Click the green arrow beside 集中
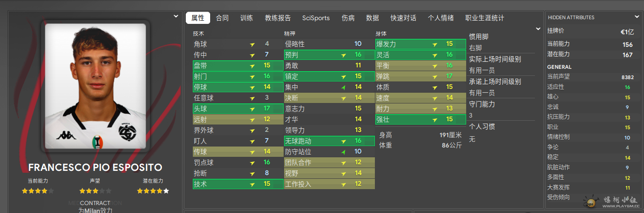644x213 pixels. coord(344,87)
